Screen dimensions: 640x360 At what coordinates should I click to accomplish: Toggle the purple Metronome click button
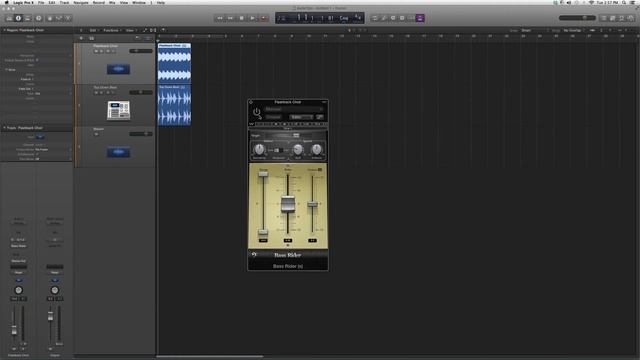pos(420,18)
